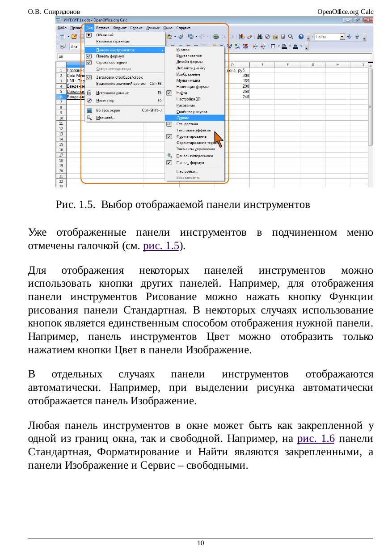The height and width of the screenshot is (555, 392).
Task: Uncheck Стандартная in toolbars submenu
Action: [169, 123]
